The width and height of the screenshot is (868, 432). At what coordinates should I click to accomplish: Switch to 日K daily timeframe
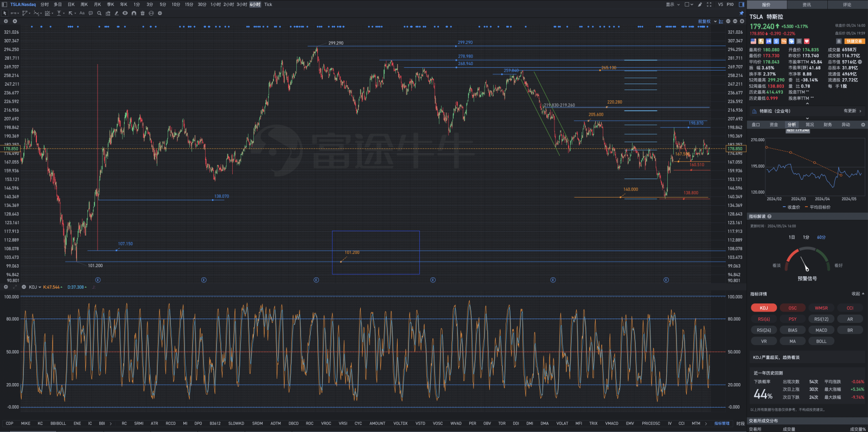(x=71, y=4)
